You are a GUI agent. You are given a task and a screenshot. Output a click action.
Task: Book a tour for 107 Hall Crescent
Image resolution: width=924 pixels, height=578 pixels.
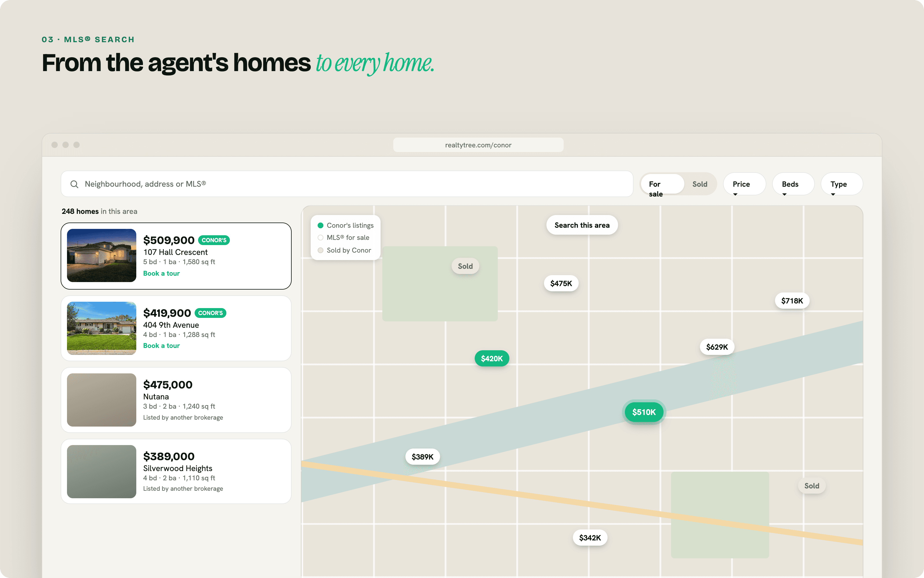(x=161, y=273)
